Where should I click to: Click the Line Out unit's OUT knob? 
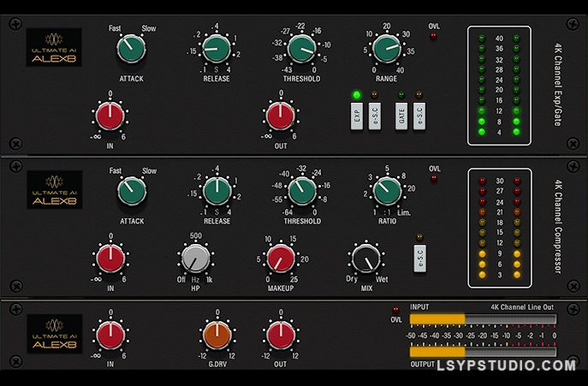coord(280,335)
